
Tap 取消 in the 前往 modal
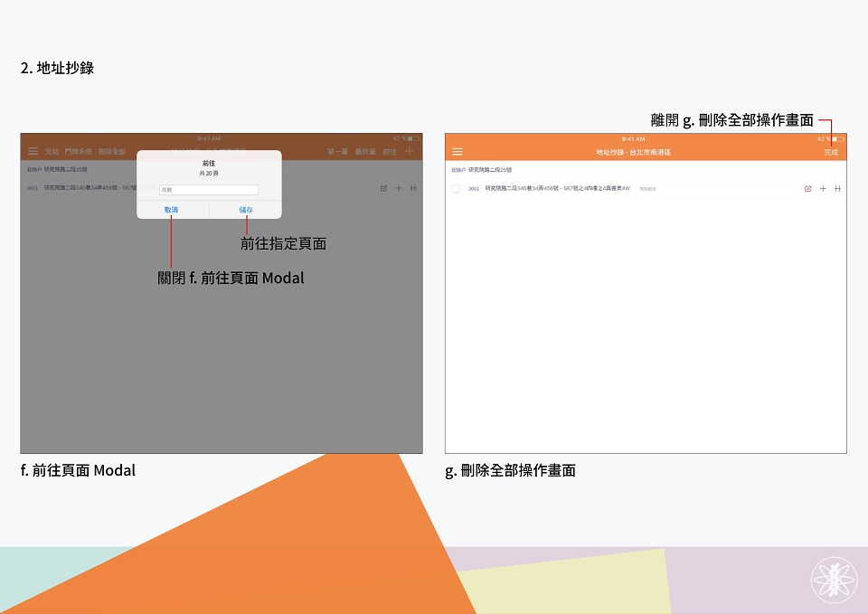point(171,210)
